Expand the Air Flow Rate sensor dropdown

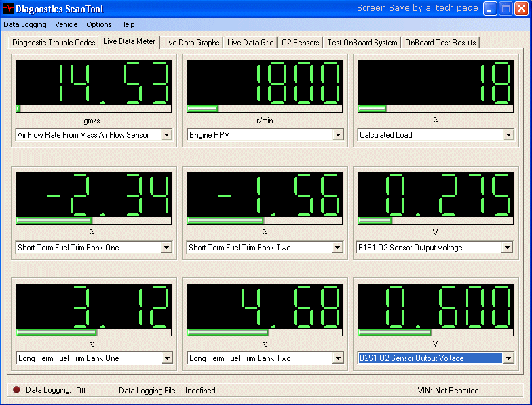coord(166,135)
